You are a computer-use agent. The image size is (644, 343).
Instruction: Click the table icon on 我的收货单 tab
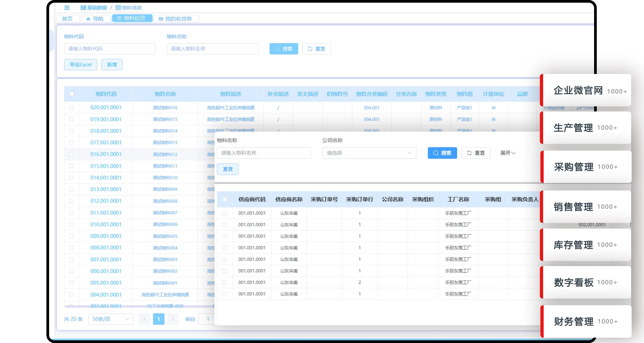click(x=161, y=19)
